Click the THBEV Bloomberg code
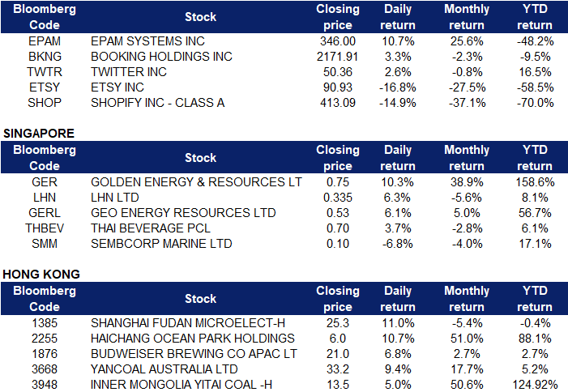This screenshot has width=568, height=392. click(x=45, y=228)
